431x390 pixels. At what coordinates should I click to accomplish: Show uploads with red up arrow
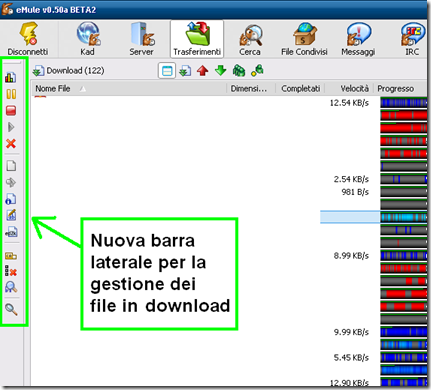click(x=203, y=71)
